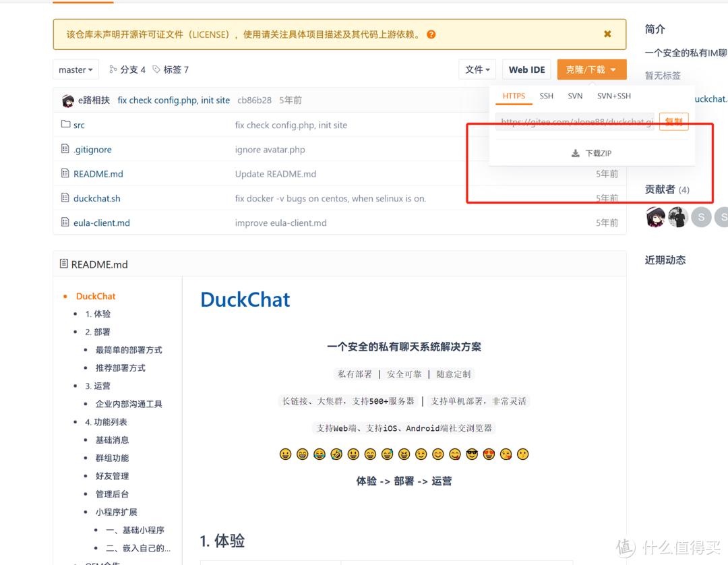Open commit 'ignore avatar.php'
This screenshot has width=728, height=565.
(x=270, y=150)
